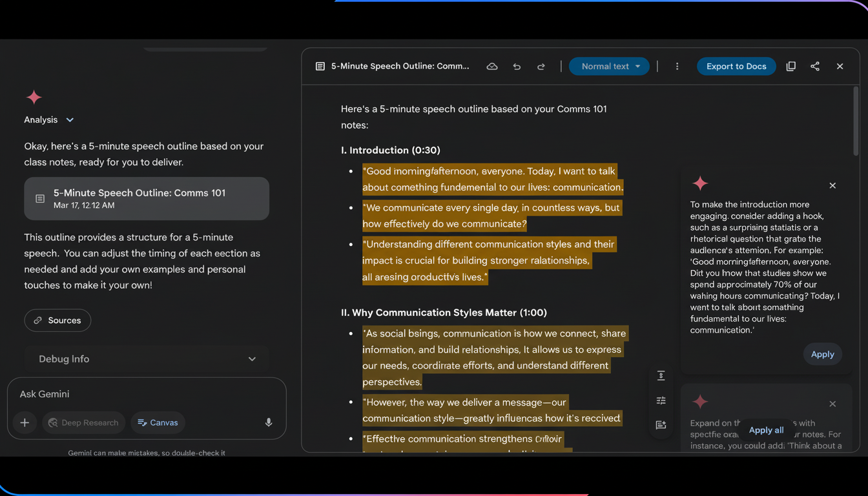Undo the last edit in the outline
The height and width of the screenshot is (496, 868).
pos(517,66)
